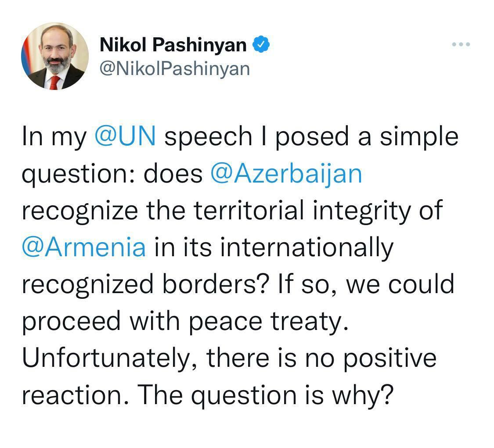Open Nikol Pashinyan's profile picture
This screenshot has height=448, width=494.
click(x=55, y=56)
